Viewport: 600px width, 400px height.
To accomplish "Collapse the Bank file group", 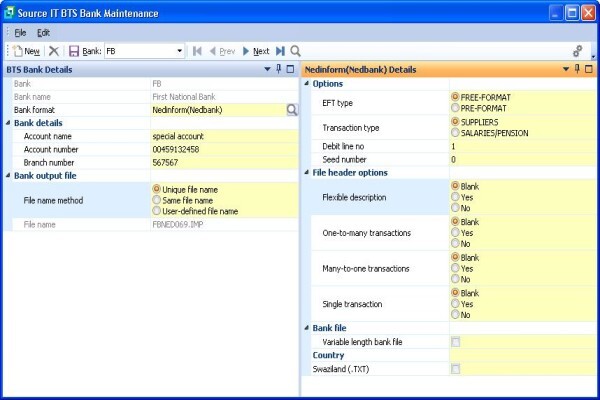I will pos(307,328).
